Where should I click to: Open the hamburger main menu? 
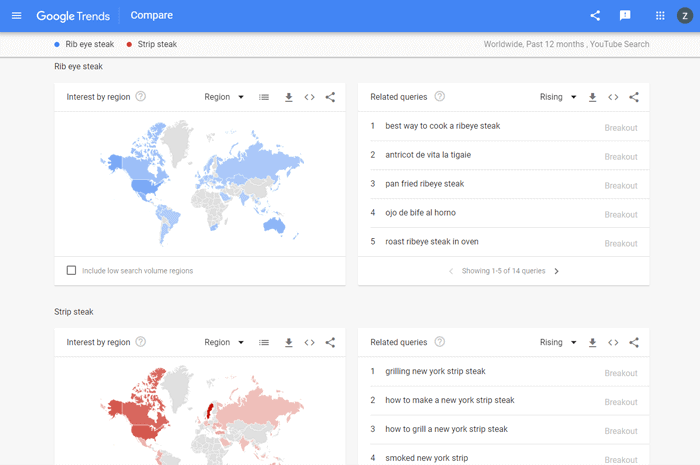pos(16,16)
